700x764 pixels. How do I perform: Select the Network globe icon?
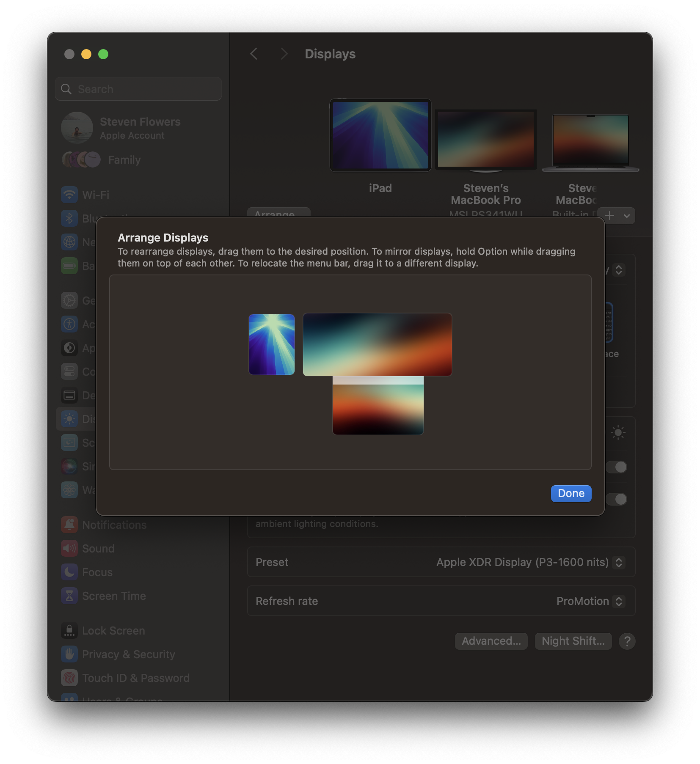tap(69, 242)
